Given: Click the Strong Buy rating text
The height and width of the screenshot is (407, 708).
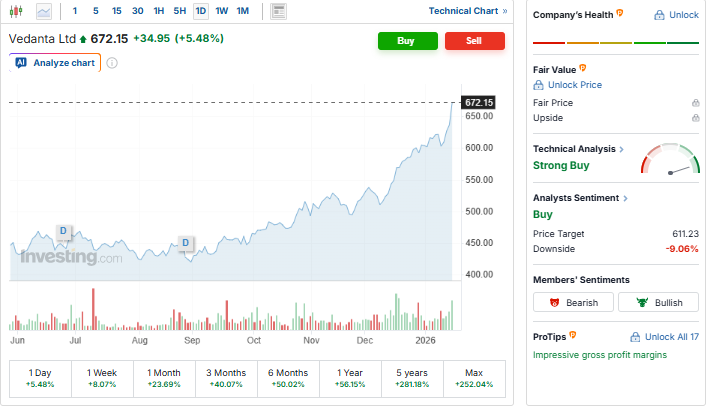Looking at the screenshot, I should coord(561,166).
